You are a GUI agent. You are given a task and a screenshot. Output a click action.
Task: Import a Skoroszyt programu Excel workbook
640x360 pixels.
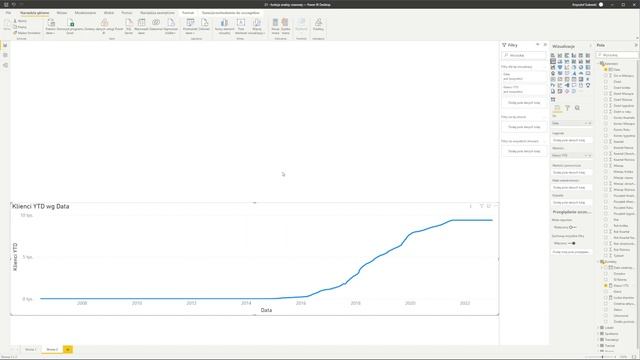point(70,26)
